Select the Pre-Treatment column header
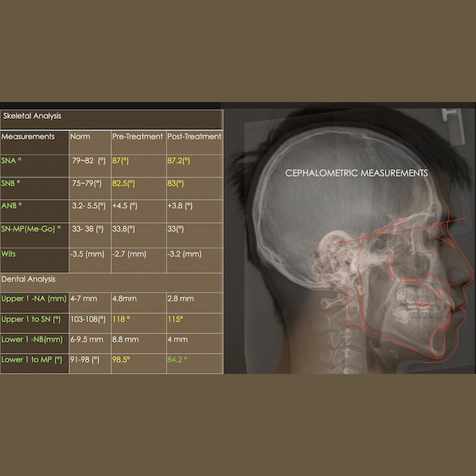The height and width of the screenshot is (476, 476). (x=137, y=136)
